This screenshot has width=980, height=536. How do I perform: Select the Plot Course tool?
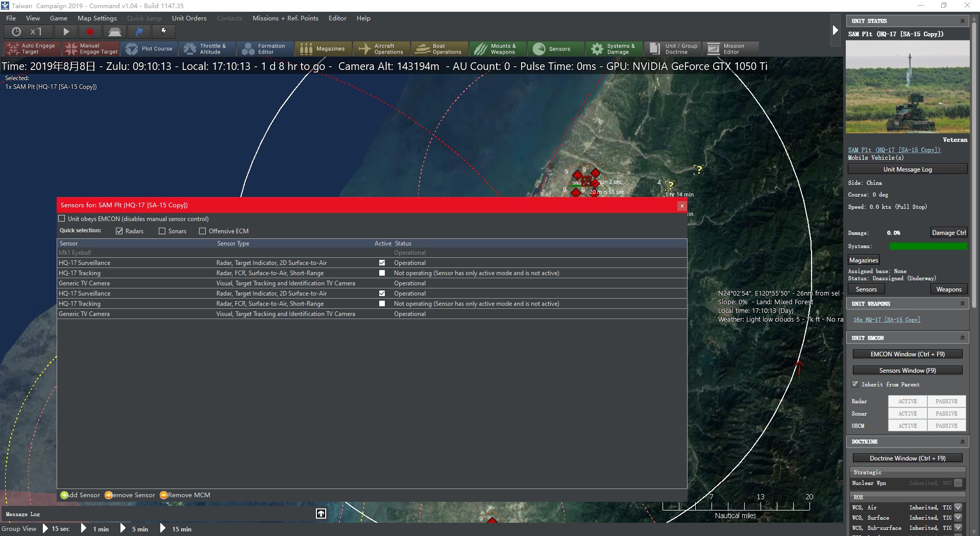pos(150,49)
